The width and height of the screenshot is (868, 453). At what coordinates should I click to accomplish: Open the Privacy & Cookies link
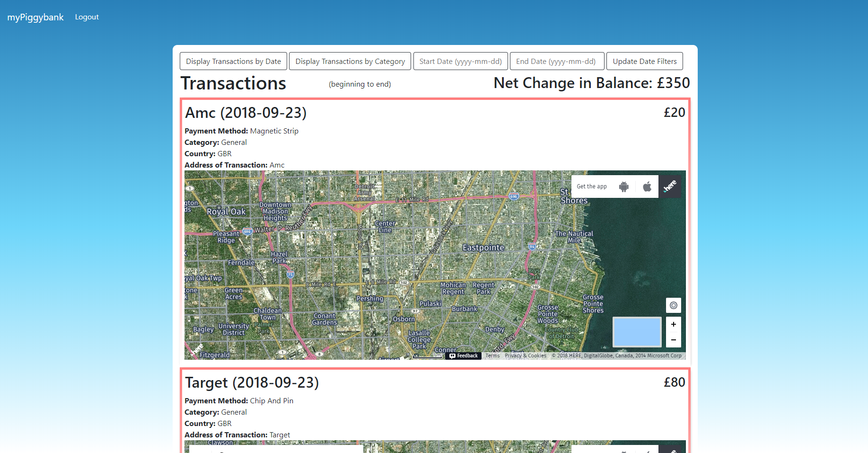point(526,356)
